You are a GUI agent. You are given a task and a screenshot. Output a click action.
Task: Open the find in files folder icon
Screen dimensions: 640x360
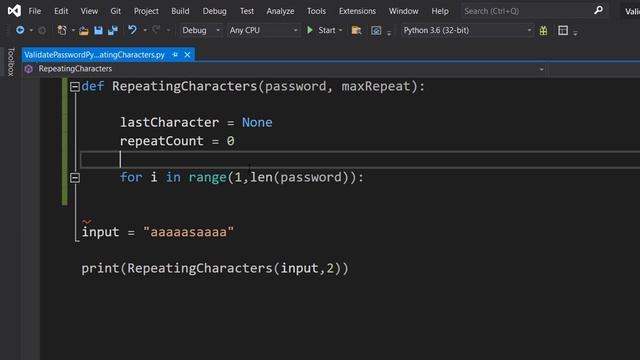(x=356, y=30)
